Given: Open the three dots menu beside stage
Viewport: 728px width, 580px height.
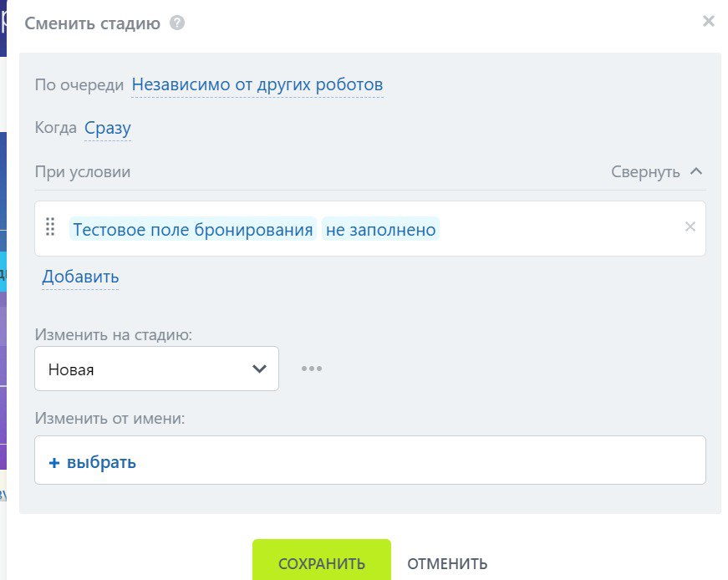Looking at the screenshot, I should [x=312, y=369].
